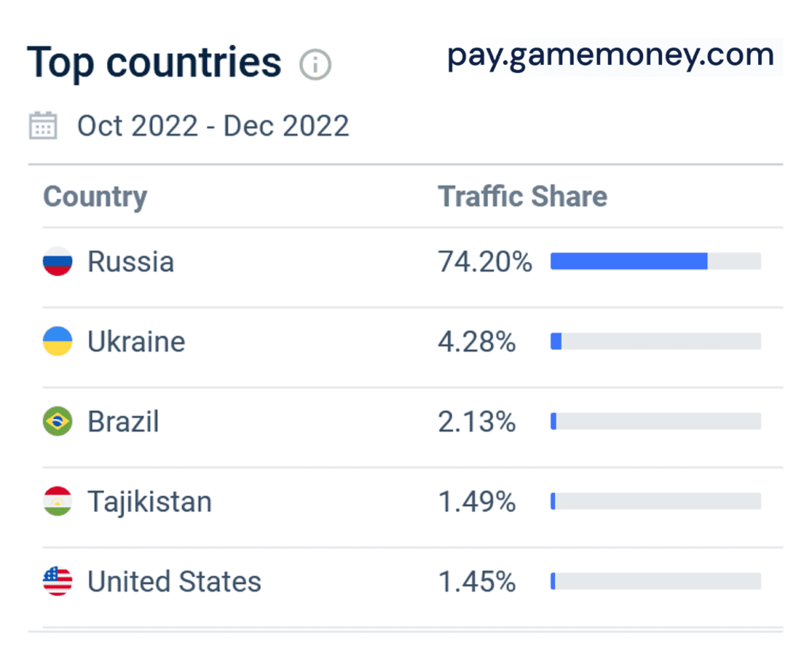Click Russia's 74.20% traffic share bar
This screenshot has height=665, width=812.
click(x=656, y=261)
